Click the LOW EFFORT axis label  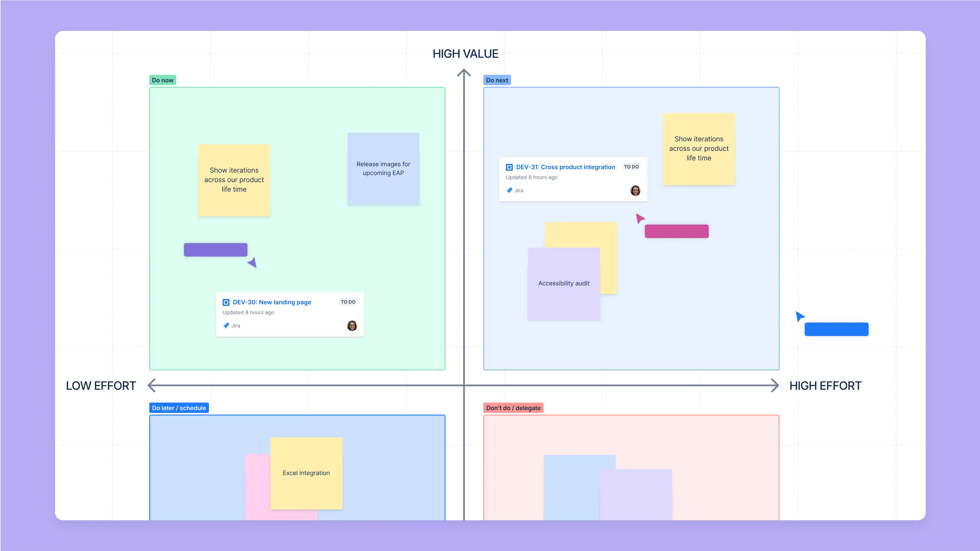[101, 385]
